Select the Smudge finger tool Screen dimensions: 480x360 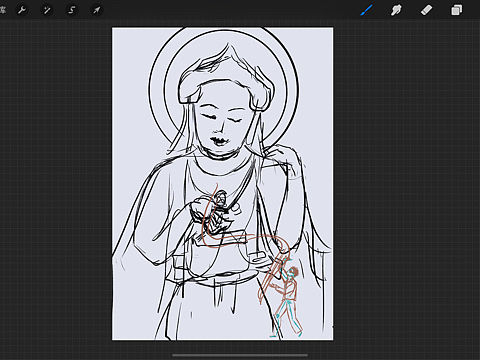click(396, 10)
